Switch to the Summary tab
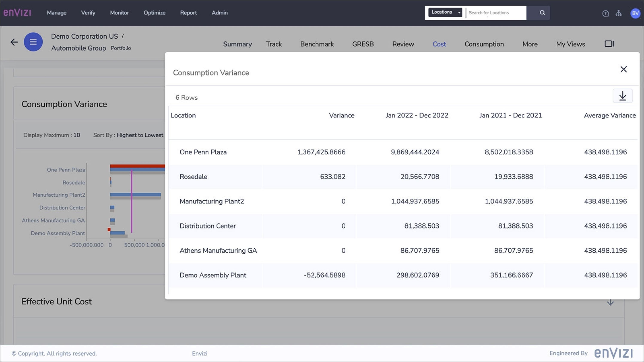The height and width of the screenshot is (362, 644). tap(237, 44)
